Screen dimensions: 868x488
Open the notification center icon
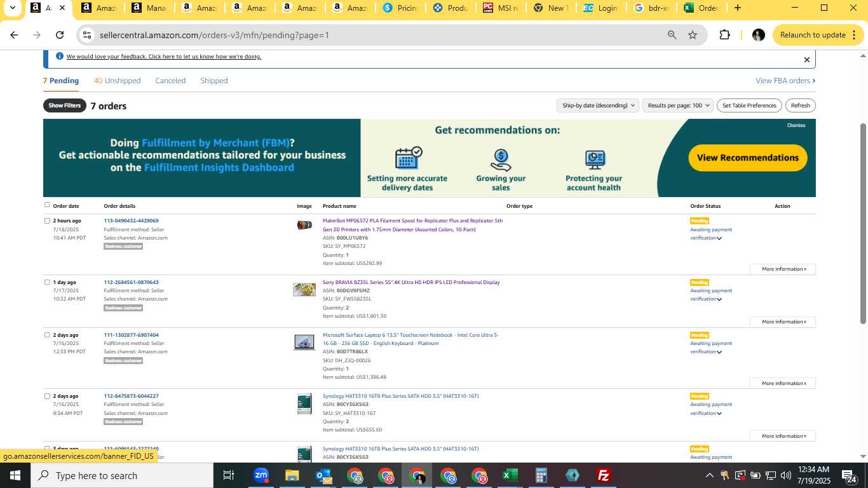[x=850, y=476]
